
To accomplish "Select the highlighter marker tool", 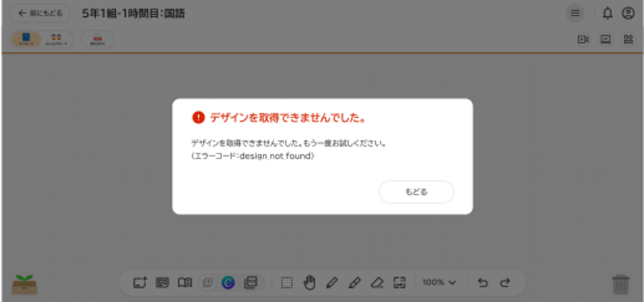I will [x=354, y=282].
